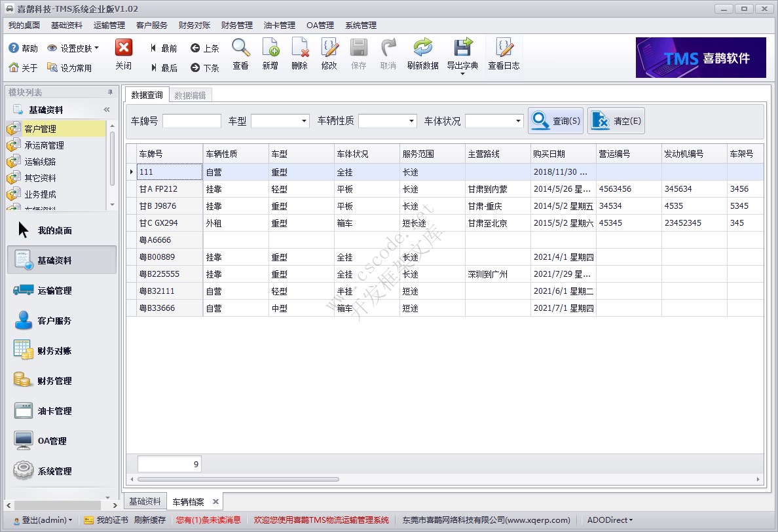The image size is (778, 532).
Task: Select 其它资料 in module list
Action: [x=56, y=178]
